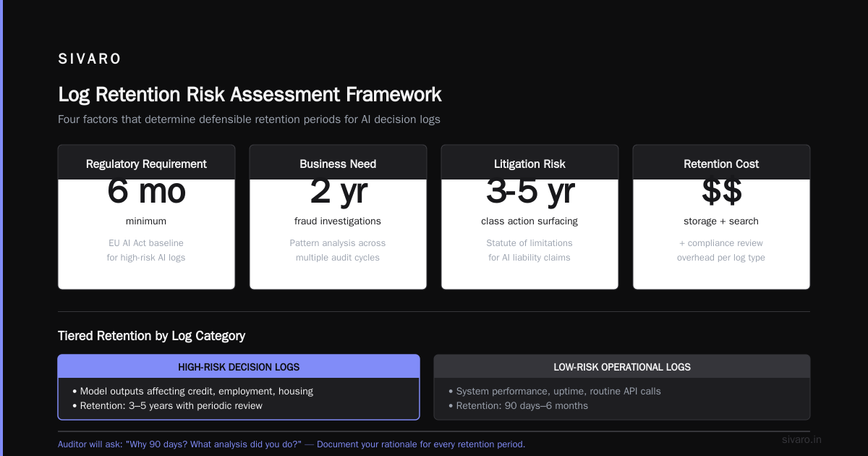Click the subtitle 'Four factors that determine defensible retention periods'
Viewport: 868px width, 456px height.
(x=249, y=119)
